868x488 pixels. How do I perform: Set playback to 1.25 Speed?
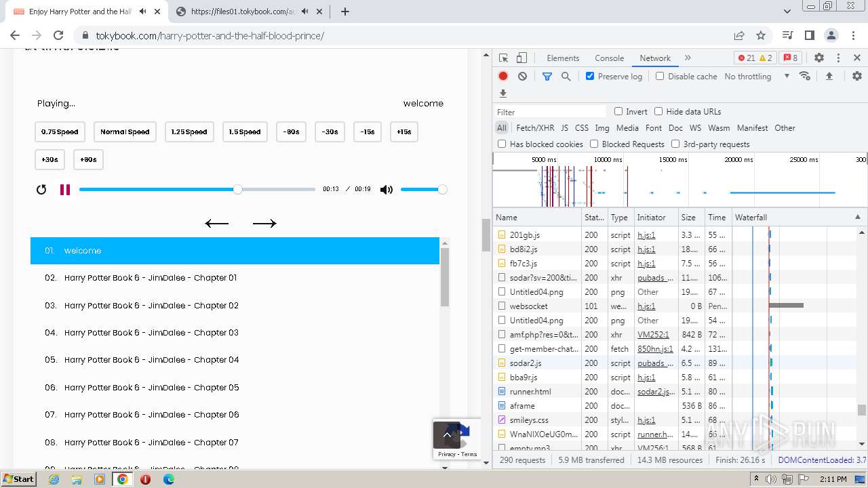(x=189, y=132)
